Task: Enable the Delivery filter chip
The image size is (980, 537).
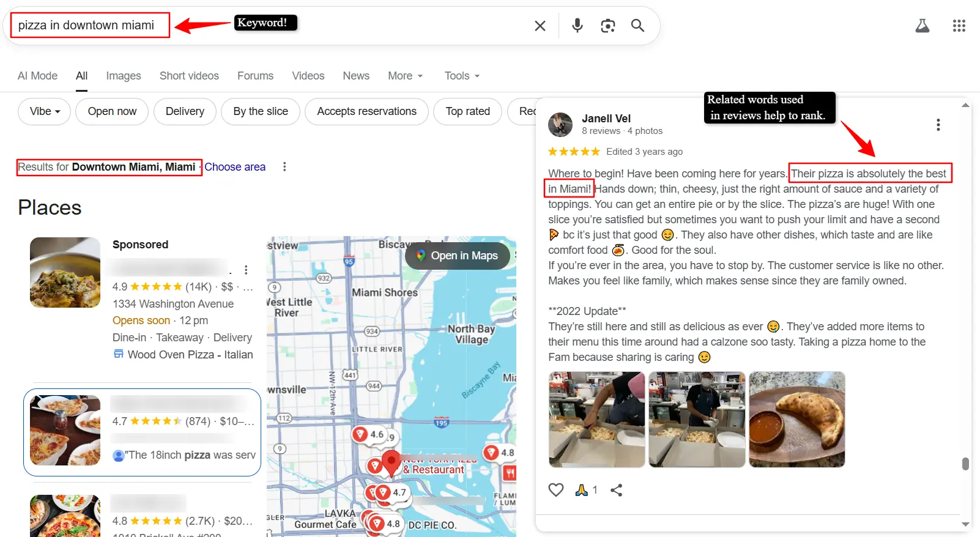Action: [x=185, y=111]
